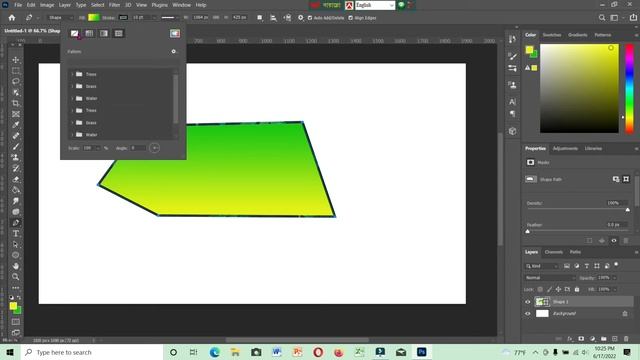Open pattern popup gear settings

click(173, 51)
